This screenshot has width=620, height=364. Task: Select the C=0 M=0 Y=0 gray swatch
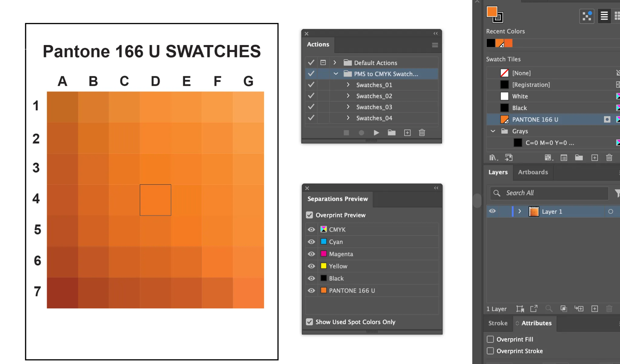point(553,143)
